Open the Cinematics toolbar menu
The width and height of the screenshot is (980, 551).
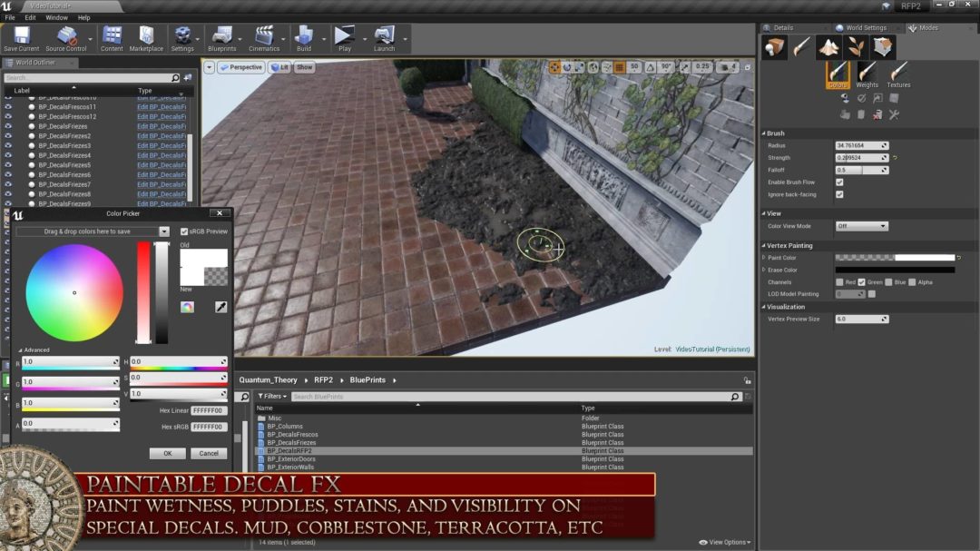(264, 39)
